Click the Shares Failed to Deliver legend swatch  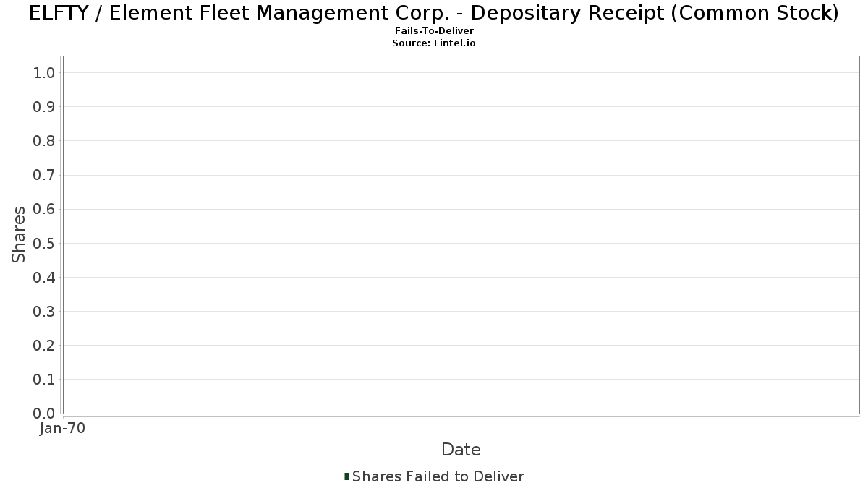click(x=346, y=476)
